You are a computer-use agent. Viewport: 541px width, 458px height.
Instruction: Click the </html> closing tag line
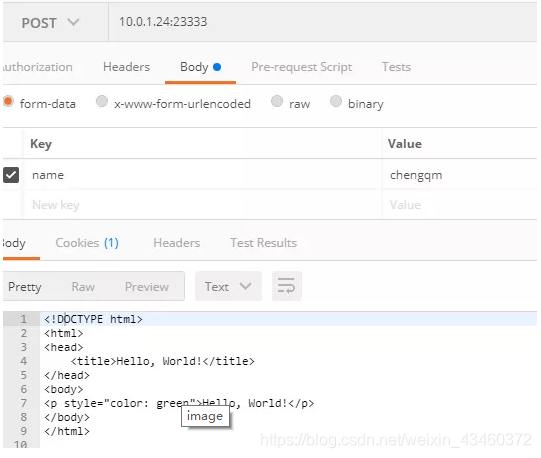click(x=67, y=431)
